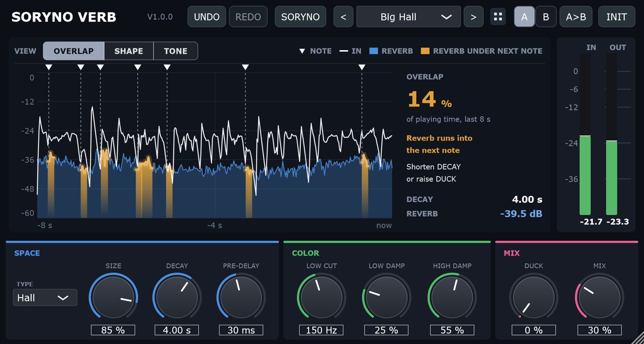Click the orange REVERB UNDER NEXT NOTE swatch

pyautogui.click(x=425, y=51)
